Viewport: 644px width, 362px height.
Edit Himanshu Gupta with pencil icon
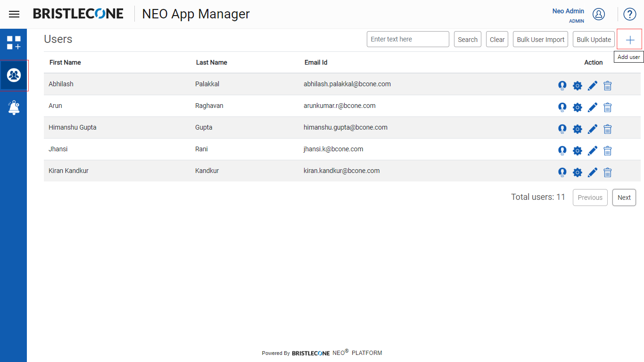593,129
